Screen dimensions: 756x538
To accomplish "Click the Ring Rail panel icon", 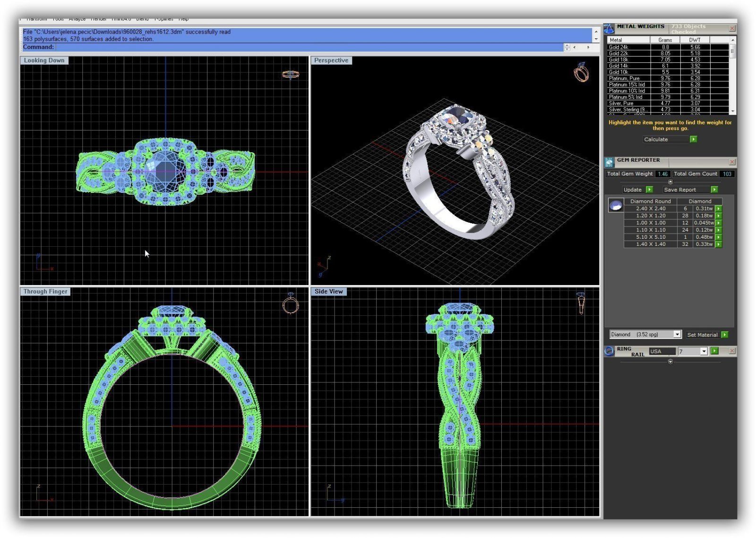I will 609,351.
